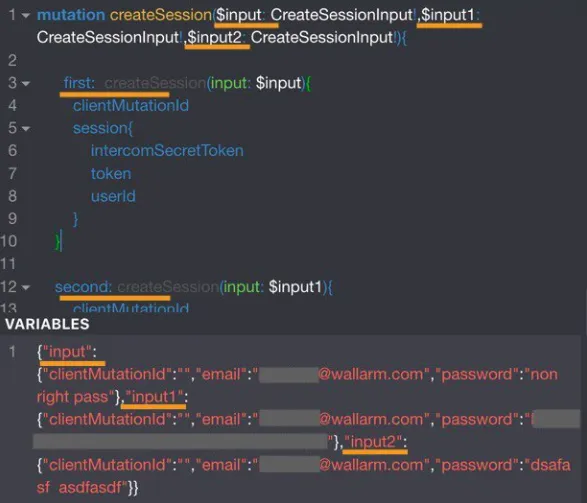Image resolution: width=587 pixels, height=503 pixels.
Task: Collapse the mutation block fold arrow on line 1
Action: (26, 16)
